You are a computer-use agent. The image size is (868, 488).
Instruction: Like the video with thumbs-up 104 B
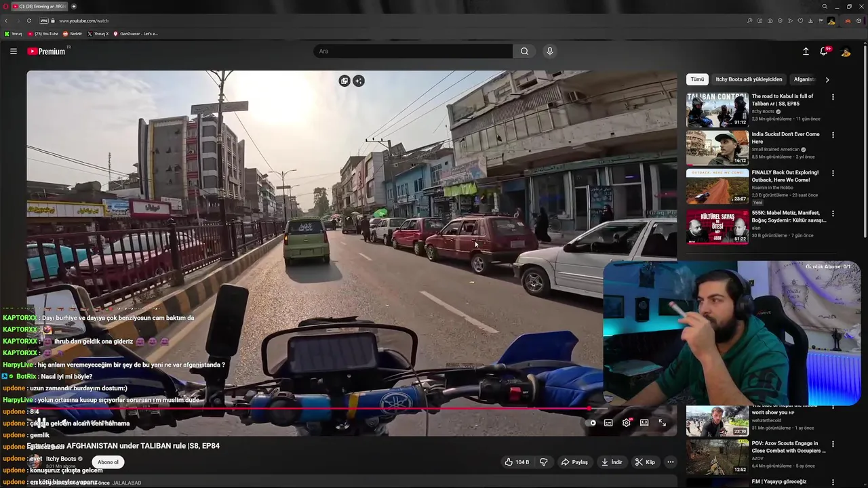(x=516, y=462)
